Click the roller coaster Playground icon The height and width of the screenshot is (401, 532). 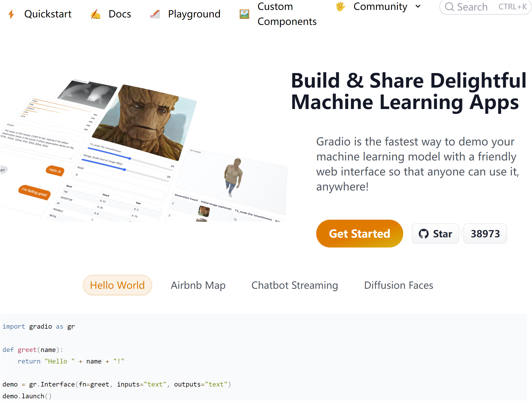(155, 14)
